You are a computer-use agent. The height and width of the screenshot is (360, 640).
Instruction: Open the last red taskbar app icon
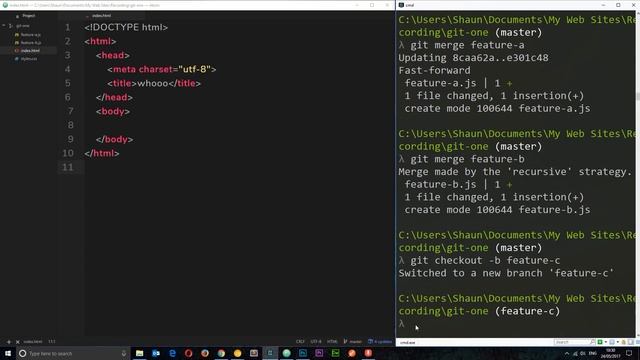click(368, 353)
